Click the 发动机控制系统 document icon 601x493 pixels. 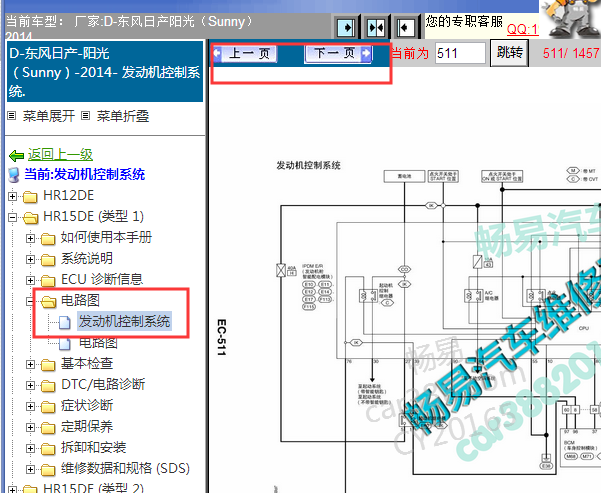point(65,322)
